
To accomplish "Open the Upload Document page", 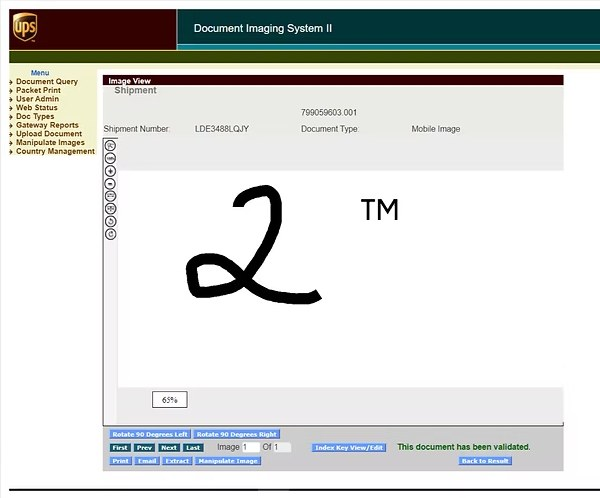I will click(x=49, y=134).
